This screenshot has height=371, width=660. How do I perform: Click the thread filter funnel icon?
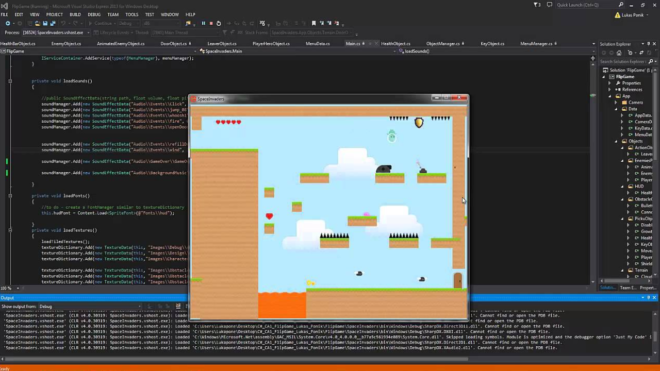pyautogui.click(x=225, y=32)
